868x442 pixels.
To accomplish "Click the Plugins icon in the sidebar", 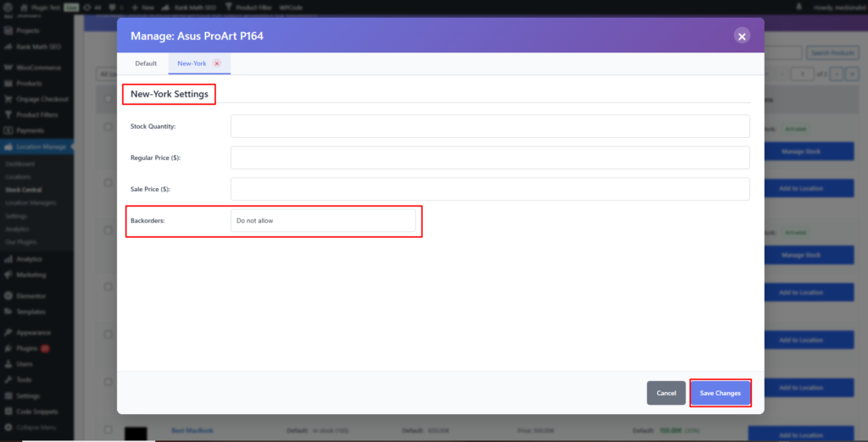I will 8,348.
